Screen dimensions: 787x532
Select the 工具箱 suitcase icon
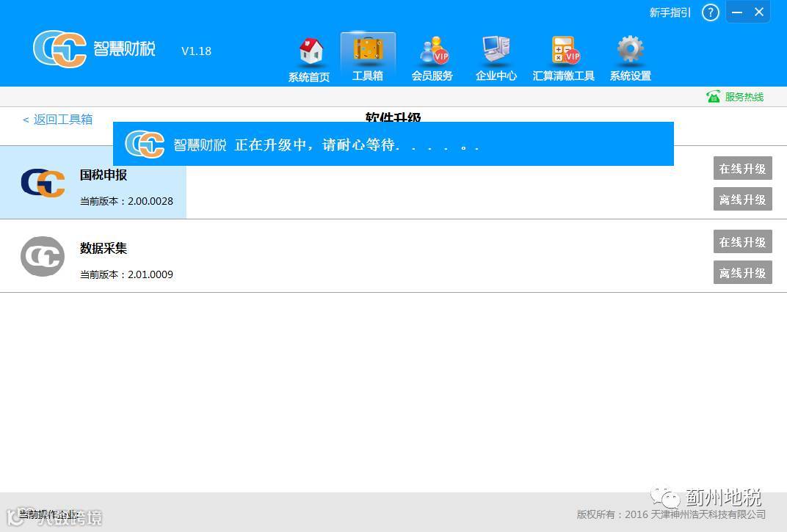(x=368, y=49)
